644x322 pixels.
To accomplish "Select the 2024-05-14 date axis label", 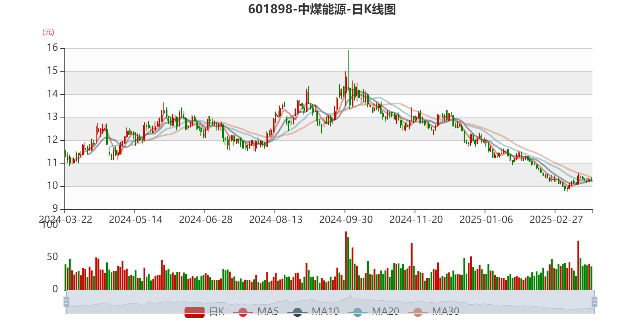I will click(136, 219).
